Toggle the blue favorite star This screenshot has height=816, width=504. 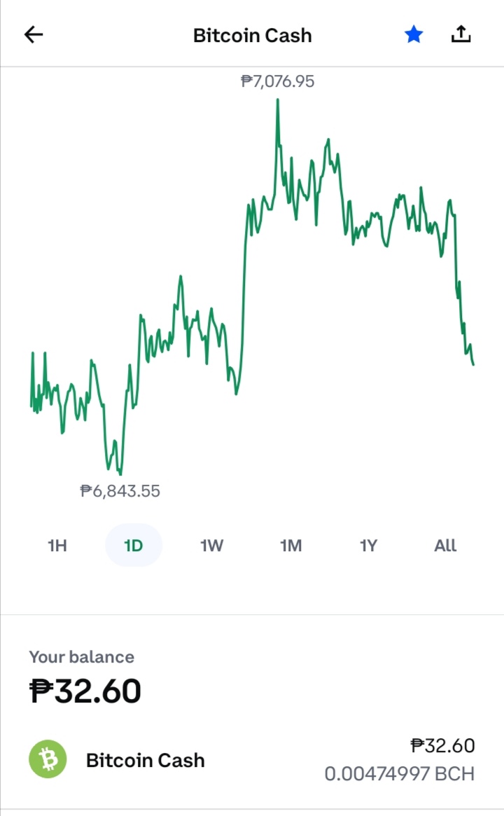point(414,35)
